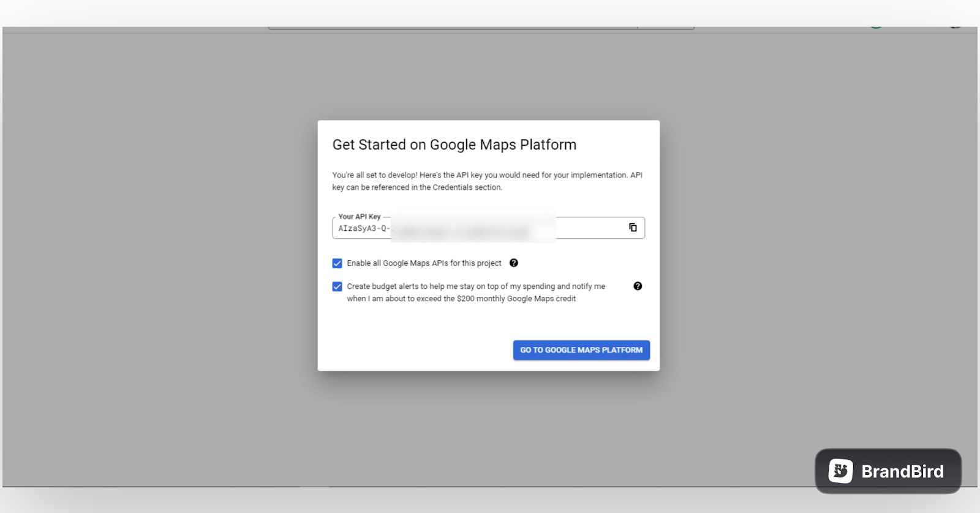Open help icon beside budget alerts option
Image resolution: width=980 pixels, height=513 pixels.
pyautogui.click(x=638, y=286)
